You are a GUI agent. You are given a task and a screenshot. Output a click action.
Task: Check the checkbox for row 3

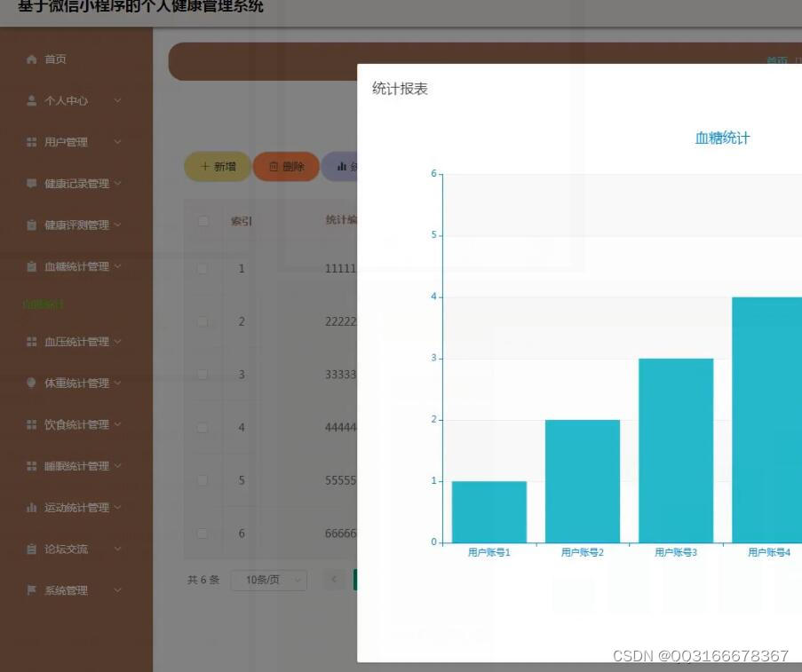pyautogui.click(x=202, y=375)
